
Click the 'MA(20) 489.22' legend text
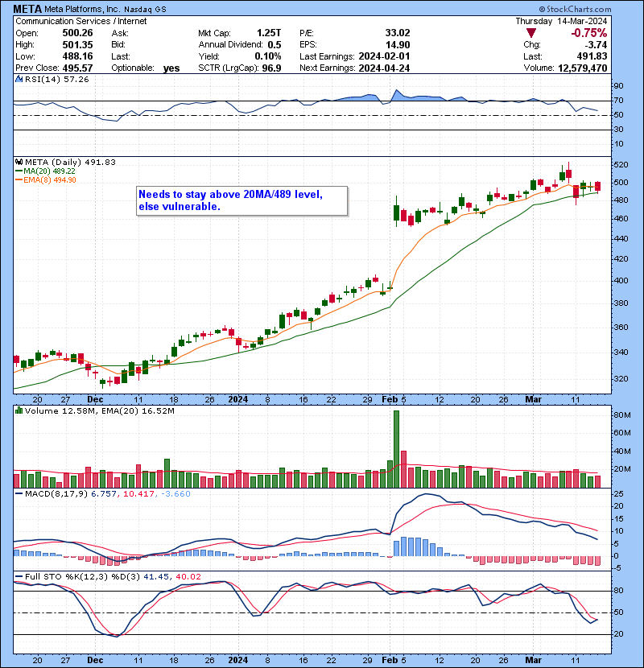point(49,171)
